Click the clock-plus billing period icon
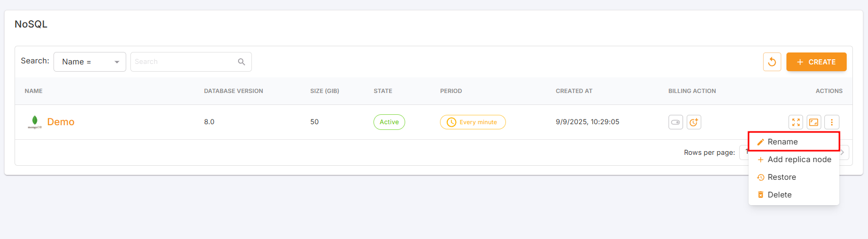This screenshot has width=868, height=239. [x=694, y=122]
